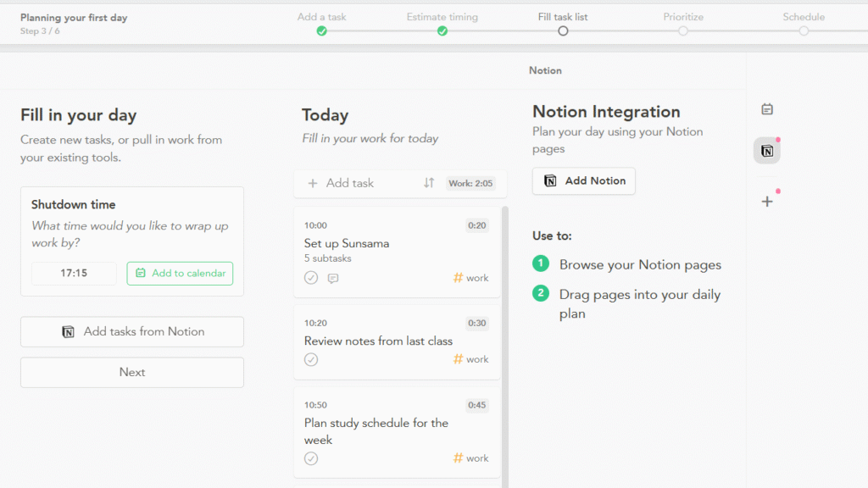Click the hash work channel on Set up Sunsama

471,278
